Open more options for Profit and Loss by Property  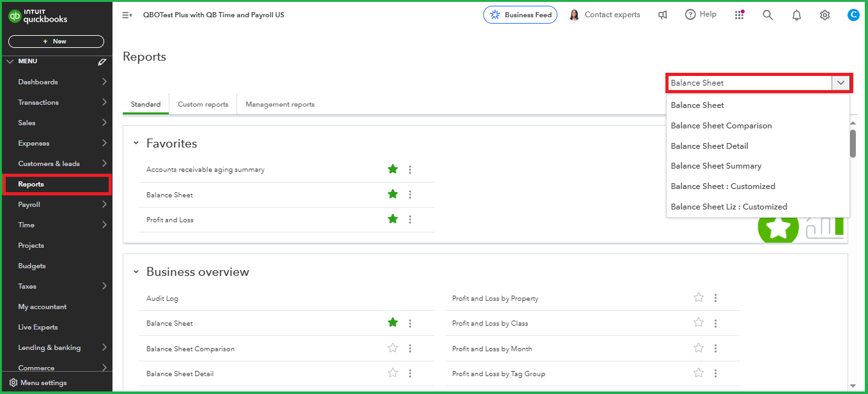click(716, 298)
